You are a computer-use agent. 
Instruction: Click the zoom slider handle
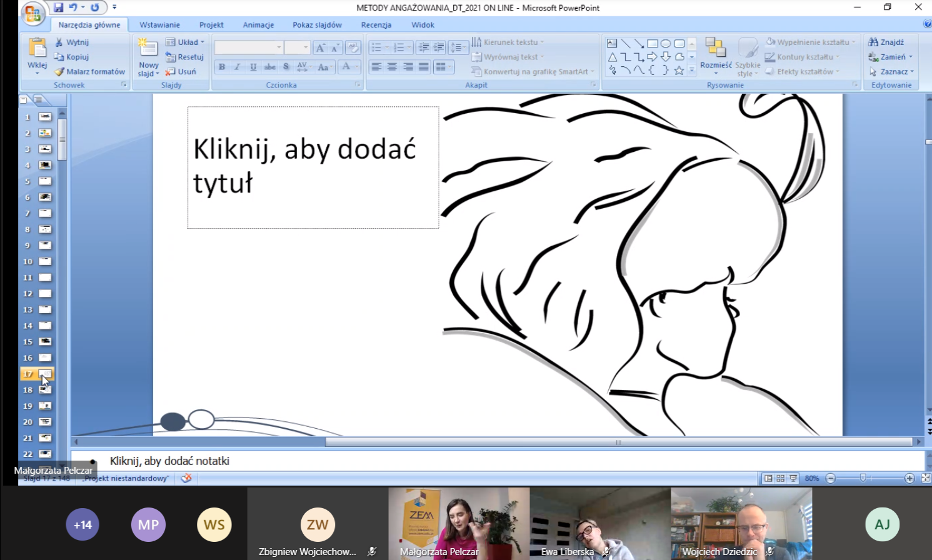[863, 478]
